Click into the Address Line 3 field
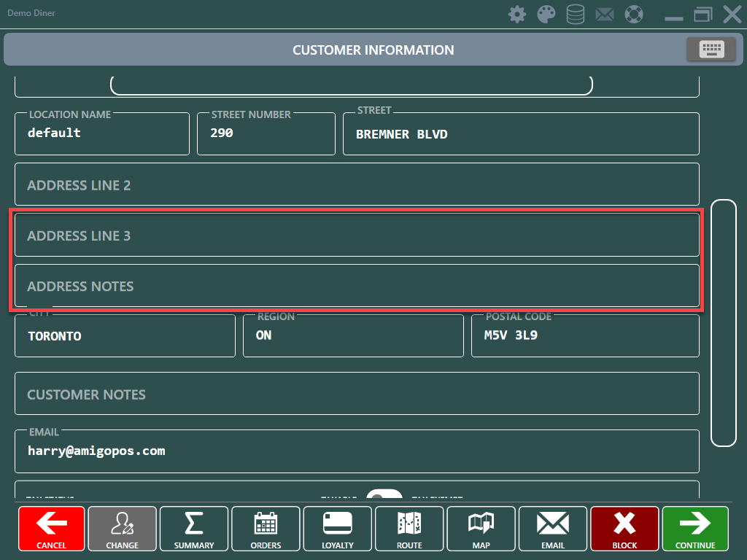Screen dimensions: 747x560 [357, 236]
